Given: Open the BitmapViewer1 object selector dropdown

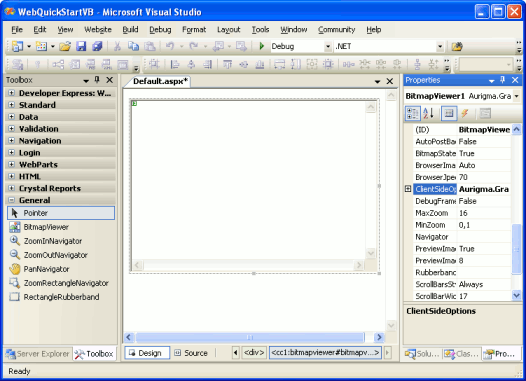Looking at the screenshot, I should (516, 96).
